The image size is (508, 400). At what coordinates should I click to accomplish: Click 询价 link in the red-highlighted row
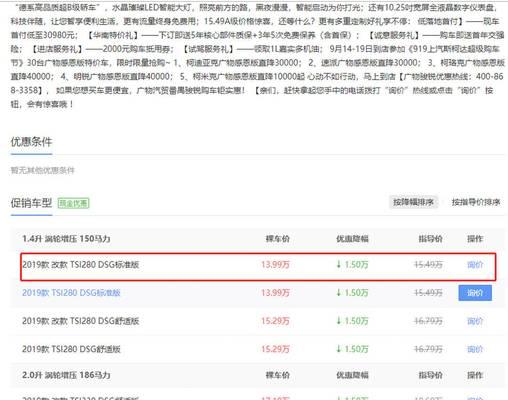[x=475, y=265]
